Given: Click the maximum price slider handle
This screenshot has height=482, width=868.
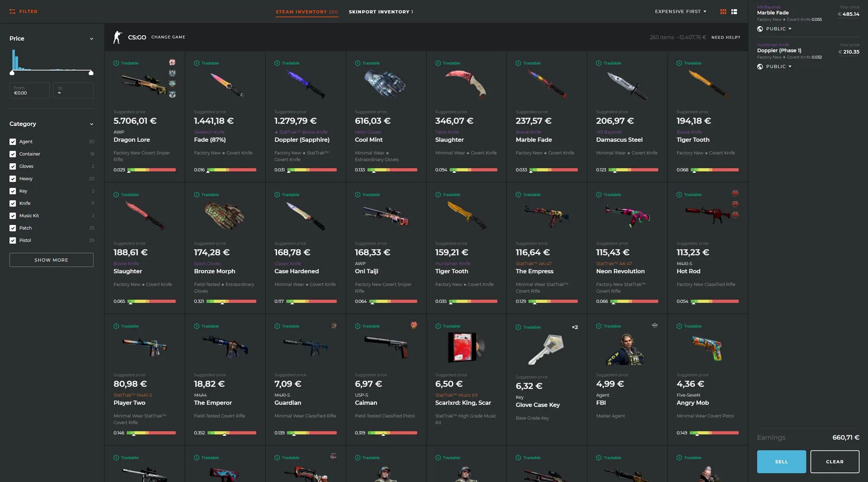Looking at the screenshot, I should [91, 73].
